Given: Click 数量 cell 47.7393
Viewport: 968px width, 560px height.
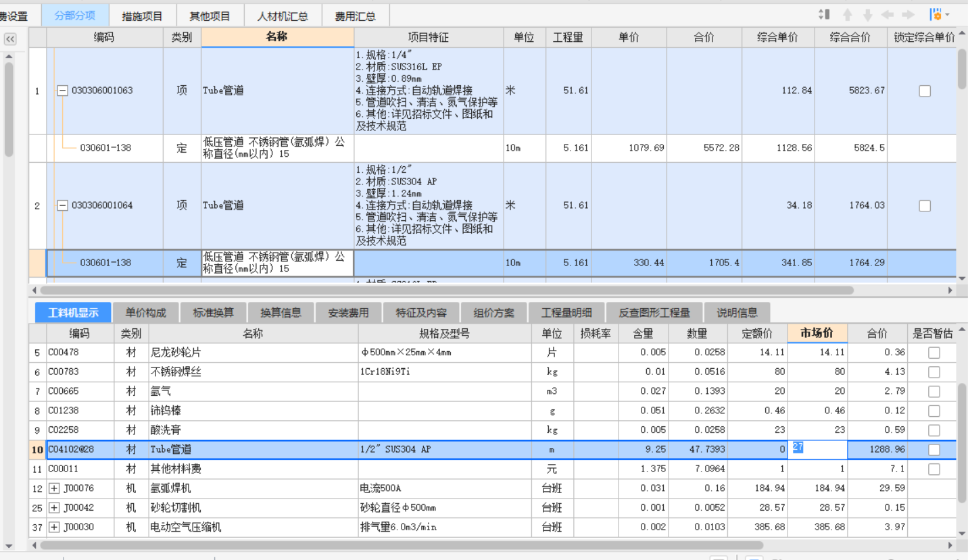Looking at the screenshot, I should 698,449.
